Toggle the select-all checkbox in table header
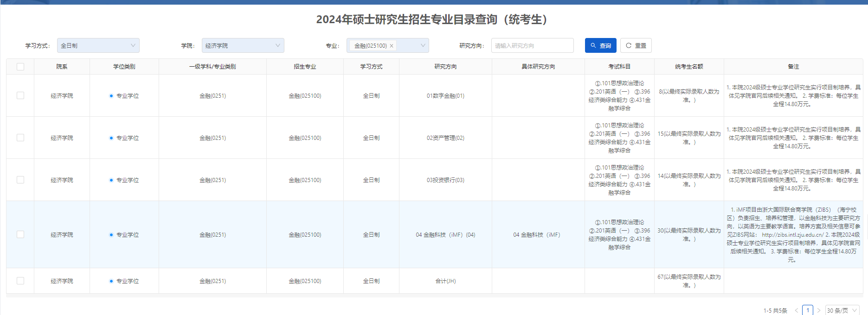868x315 pixels. point(20,67)
